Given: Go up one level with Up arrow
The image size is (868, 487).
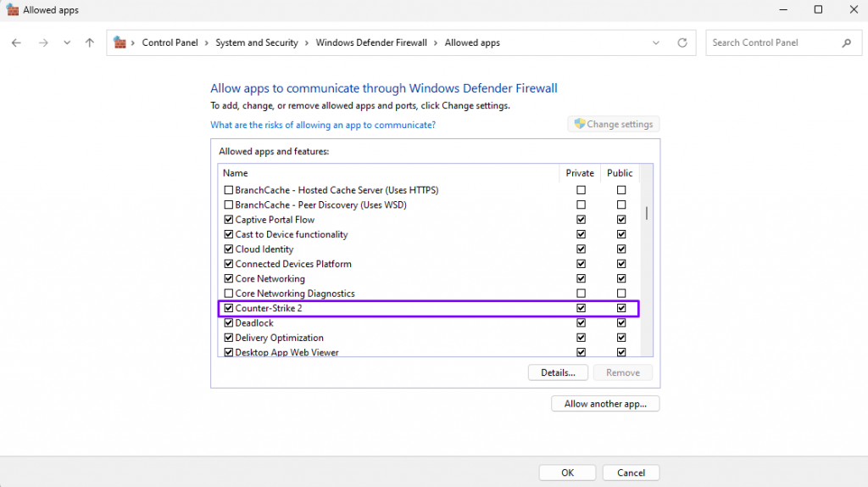Looking at the screenshot, I should (x=90, y=43).
